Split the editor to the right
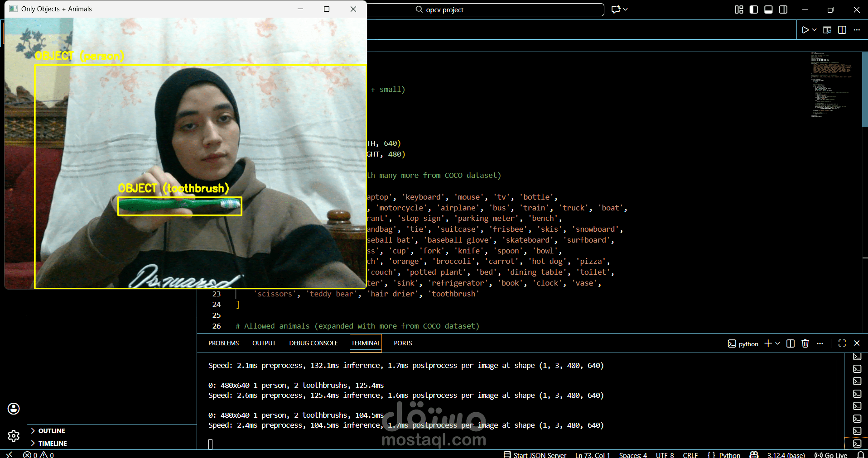868x458 pixels. (842, 30)
